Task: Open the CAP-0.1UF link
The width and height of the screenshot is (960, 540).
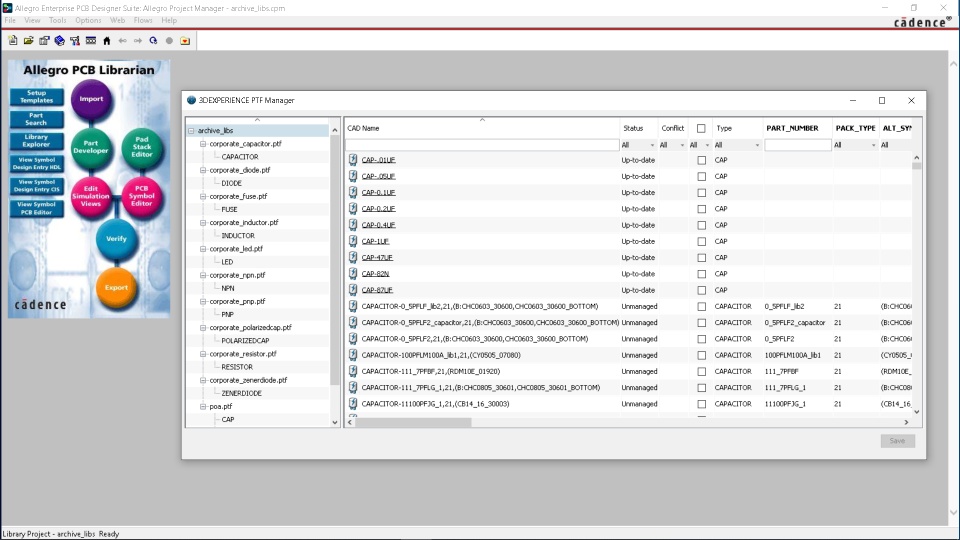Action: click(378, 192)
